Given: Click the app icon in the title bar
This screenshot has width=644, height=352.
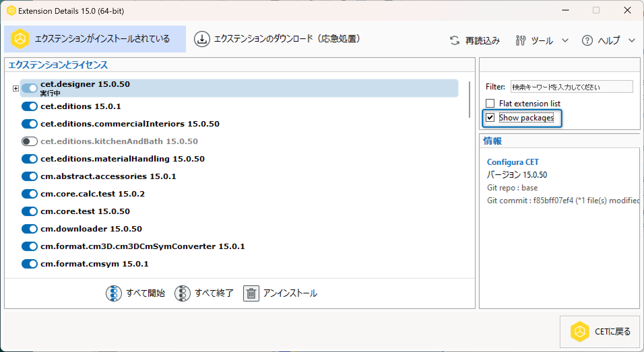Looking at the screenshot, I should click(x=11, y=11).
